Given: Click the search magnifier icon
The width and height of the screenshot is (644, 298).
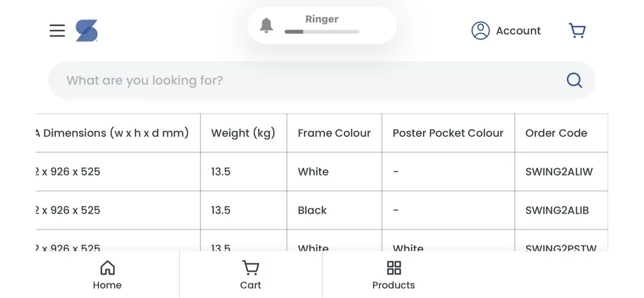Looking at the screenshot, I should tap(574, 80).
